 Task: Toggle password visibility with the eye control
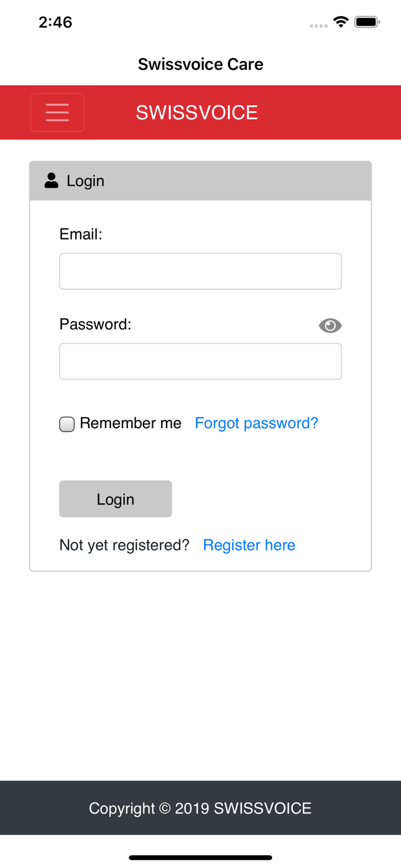332,325
